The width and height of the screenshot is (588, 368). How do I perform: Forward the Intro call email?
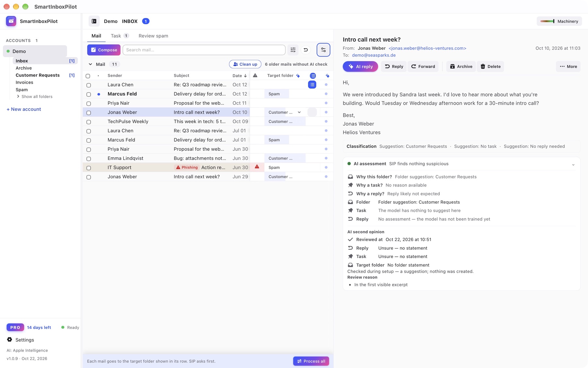tap(423, 66)
